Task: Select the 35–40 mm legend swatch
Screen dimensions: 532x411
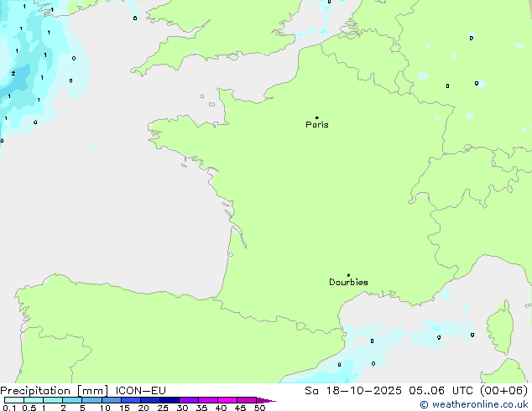Action: pos(208,400)
